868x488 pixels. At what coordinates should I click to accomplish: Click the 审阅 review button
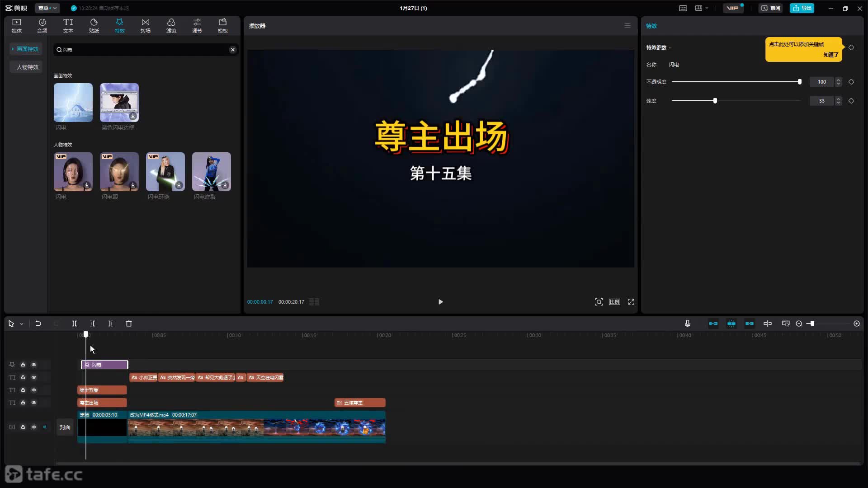click(770, 8)
